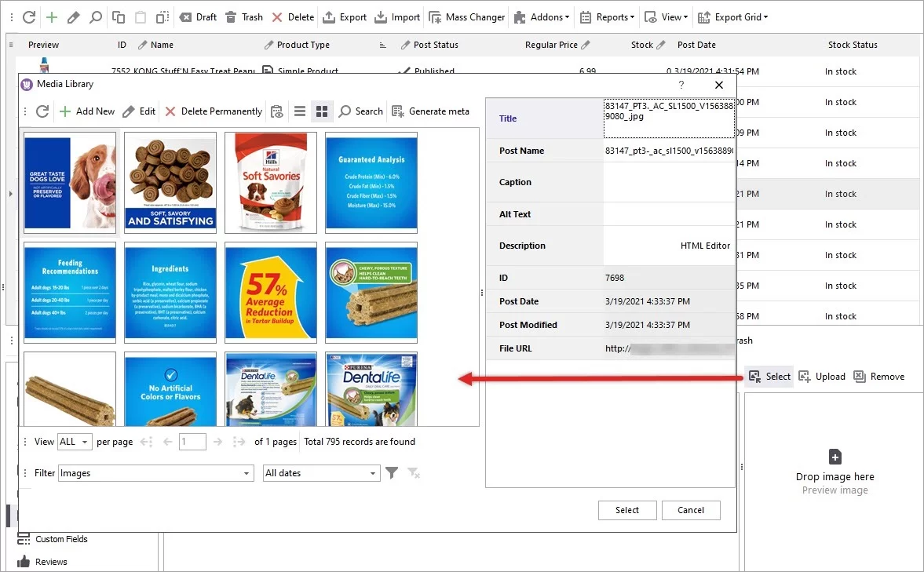Change the per-page view from ALL

(75, 441)
